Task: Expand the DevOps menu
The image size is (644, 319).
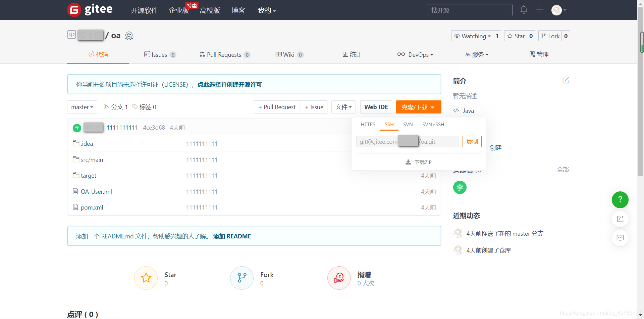Action: click(x=415, y=54)
